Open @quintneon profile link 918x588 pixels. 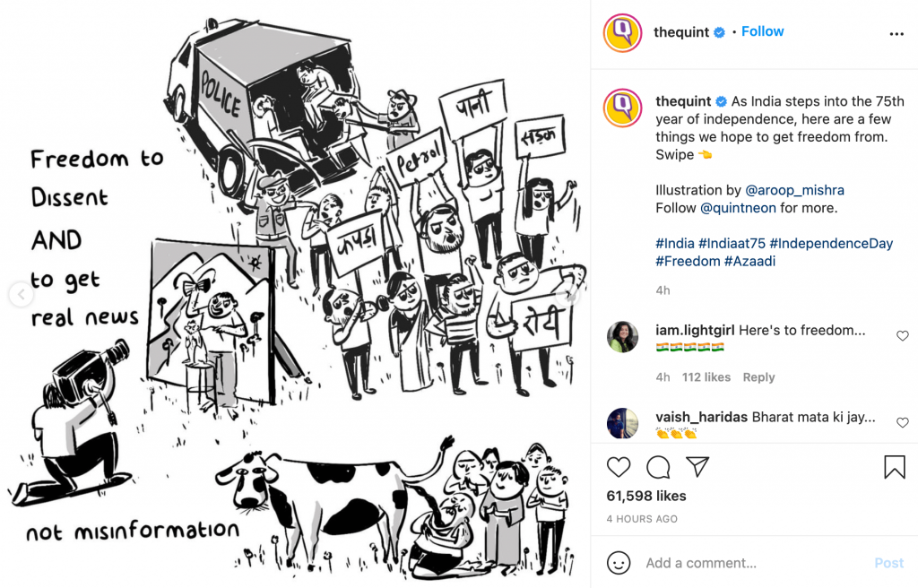tap(738, 208)
